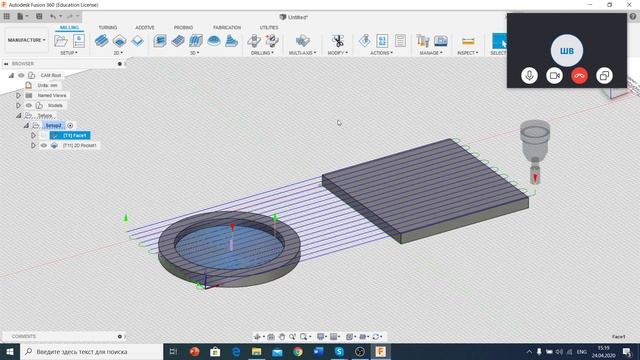The image size is (640, 360).
Task: Select the 2D Adaptive Clearing tool
Action: click(x=102, y=41)
